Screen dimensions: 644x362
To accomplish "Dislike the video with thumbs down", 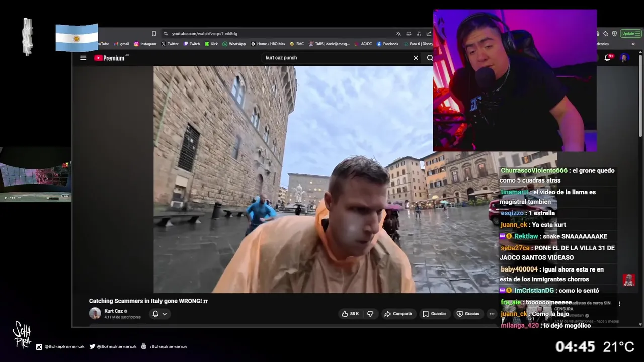I will coord(370,314).
